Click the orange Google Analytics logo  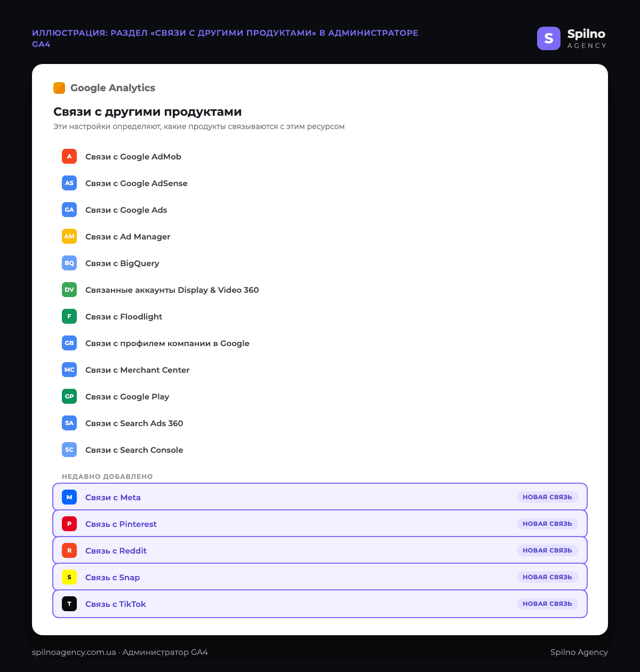pyautogui.click(x=59, y=88)
